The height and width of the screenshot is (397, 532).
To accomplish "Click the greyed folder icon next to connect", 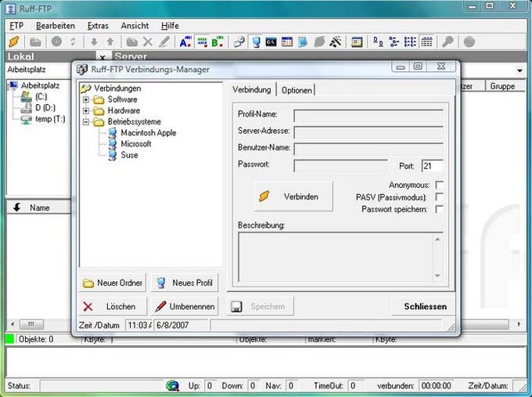I will (x=35, y=42).
